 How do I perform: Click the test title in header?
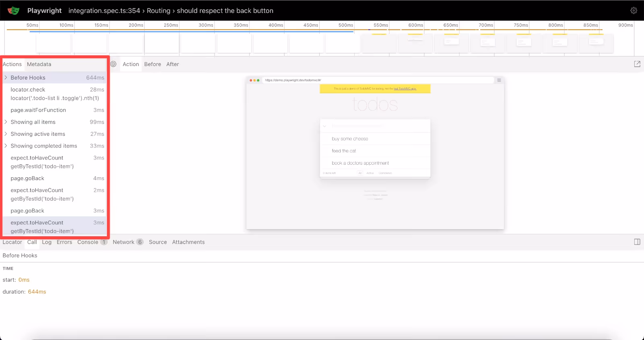(171, 10)
